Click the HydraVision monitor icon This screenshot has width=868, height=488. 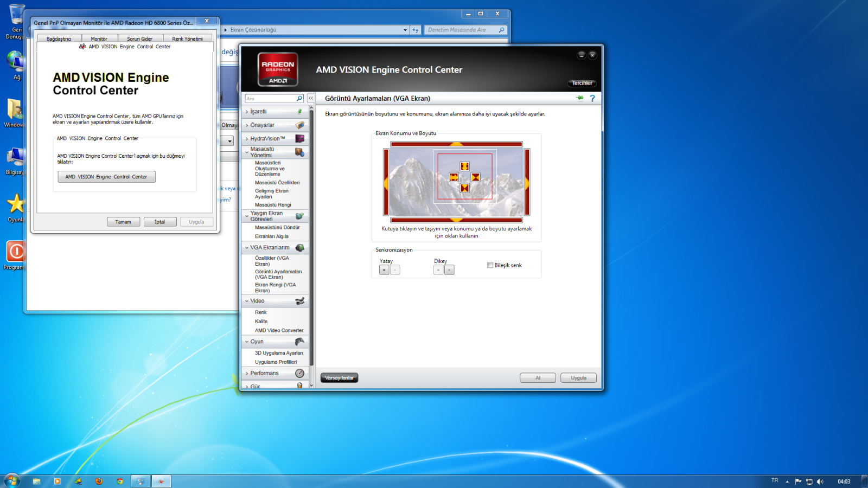coord(299,139)
